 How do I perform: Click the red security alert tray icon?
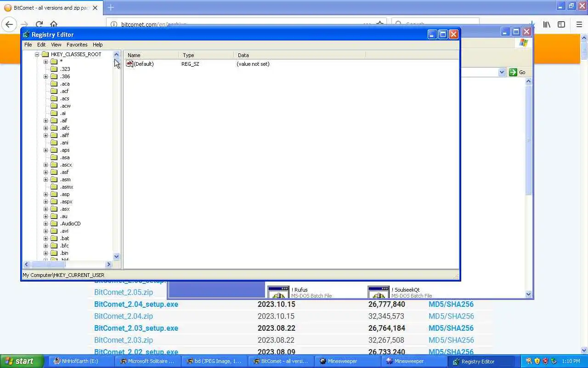point(545,361)
